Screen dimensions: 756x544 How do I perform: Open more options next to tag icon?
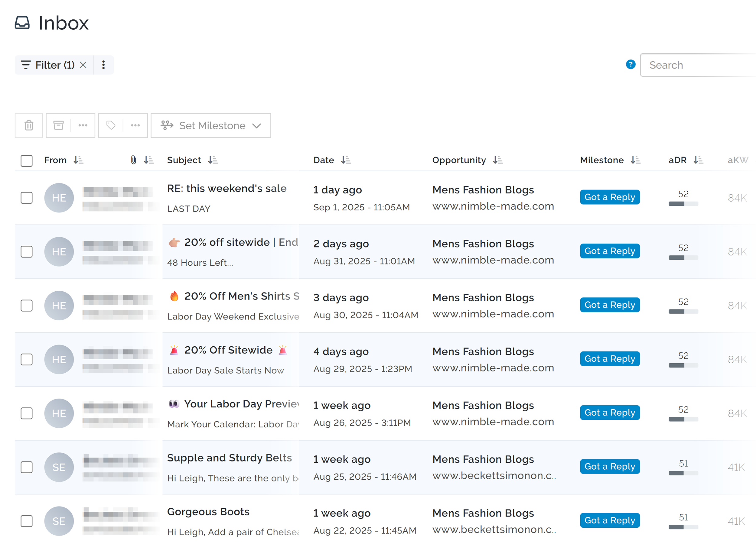coord(135,126)
